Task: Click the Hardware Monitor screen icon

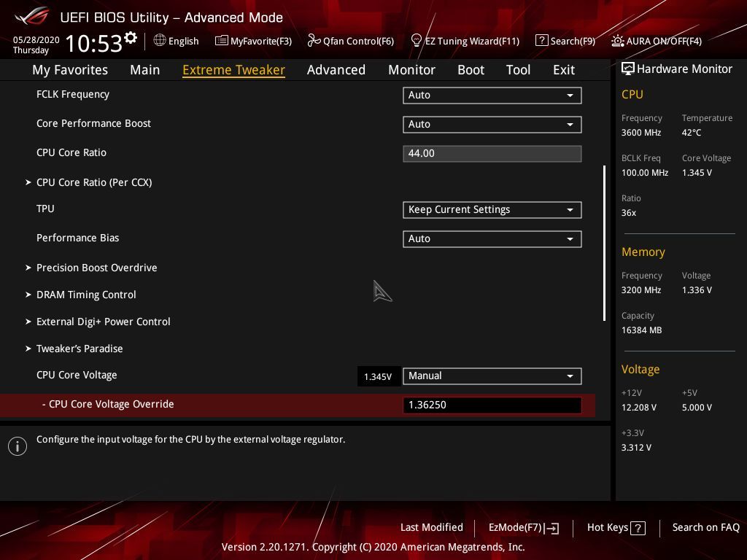Action: (x=628, y=69)
